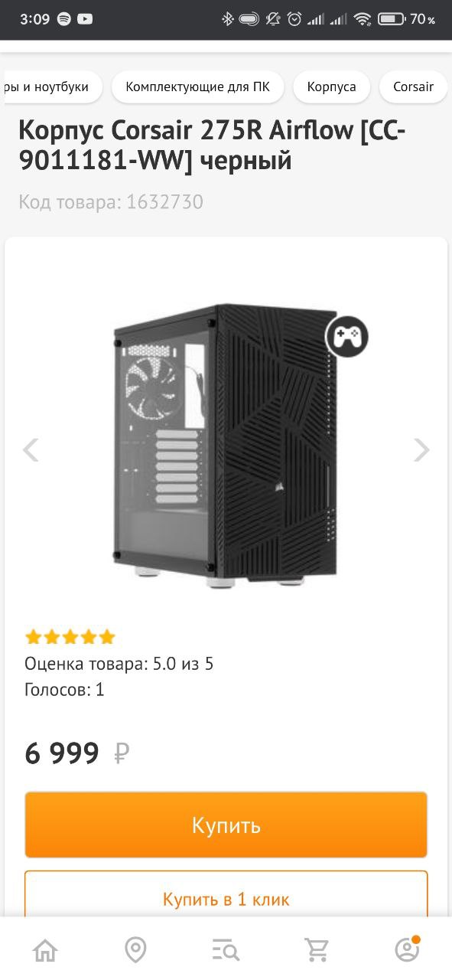
Task: Tap the five-star rating icons
Action: click(x=70, y=637)
